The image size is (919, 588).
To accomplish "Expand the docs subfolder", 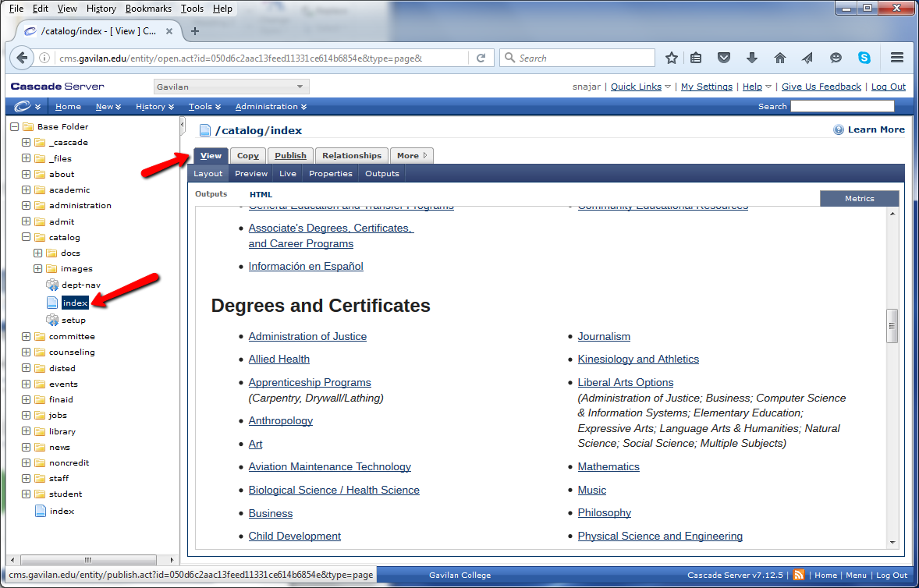I will (x=38, y=253).
